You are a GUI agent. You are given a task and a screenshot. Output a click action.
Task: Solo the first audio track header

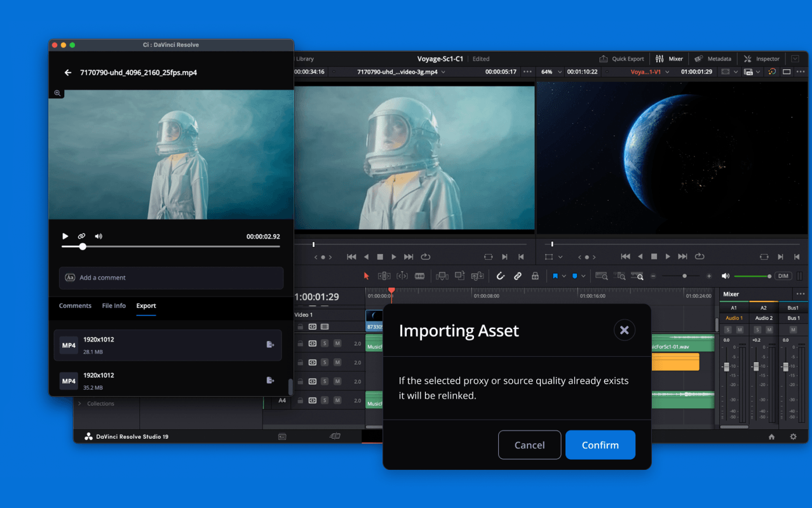325,344
